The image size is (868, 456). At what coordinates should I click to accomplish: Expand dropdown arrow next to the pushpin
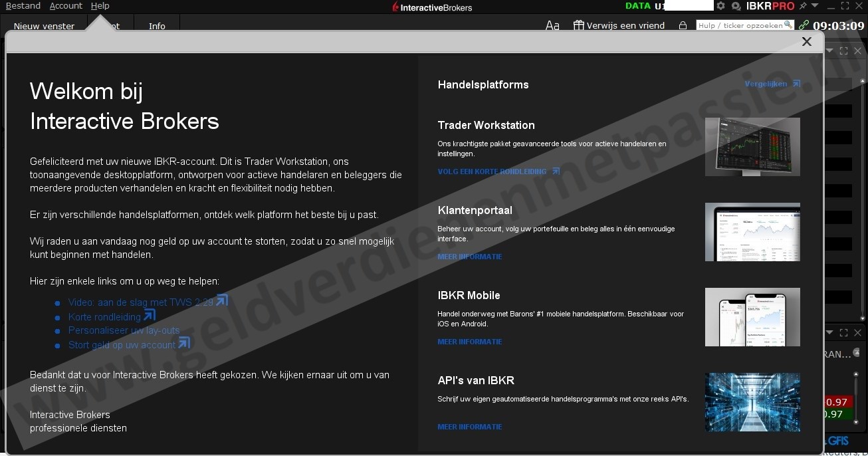pos(815,6)
